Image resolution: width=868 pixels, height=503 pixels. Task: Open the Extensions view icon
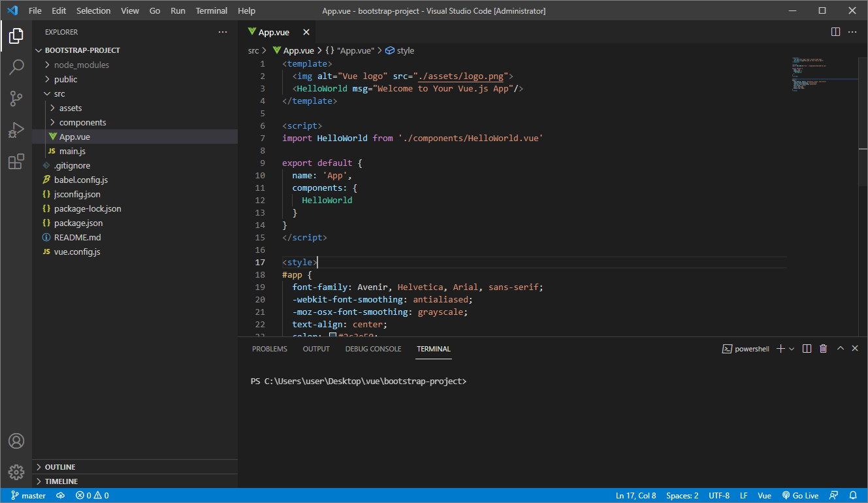[16, 161]
